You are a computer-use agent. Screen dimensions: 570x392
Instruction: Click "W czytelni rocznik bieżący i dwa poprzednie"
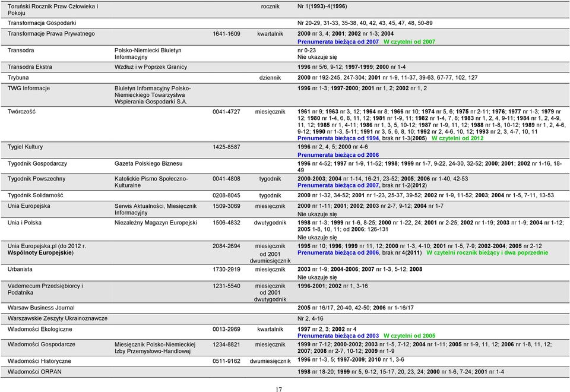point(487,253)
